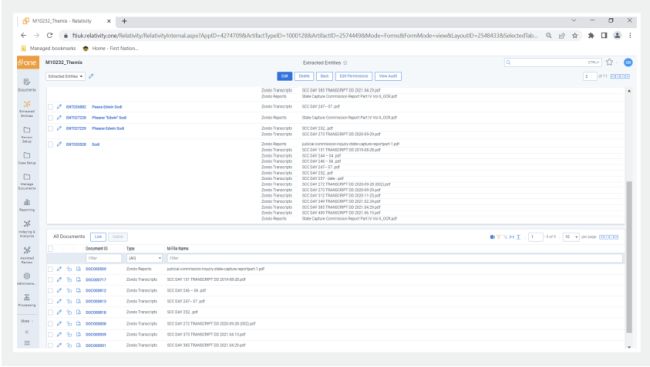The height and width of the screenshot is (367, 650).
Task: Edit pencil for first document row
Action: [59, 269]
